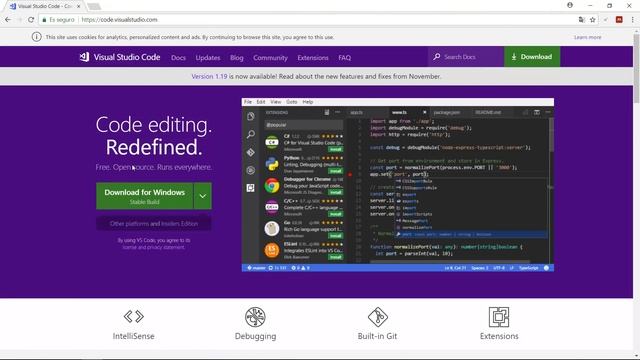This screenshot has width=640, height=360.
Task: Follow the Version 1.19 link
Action: [209, 76]
